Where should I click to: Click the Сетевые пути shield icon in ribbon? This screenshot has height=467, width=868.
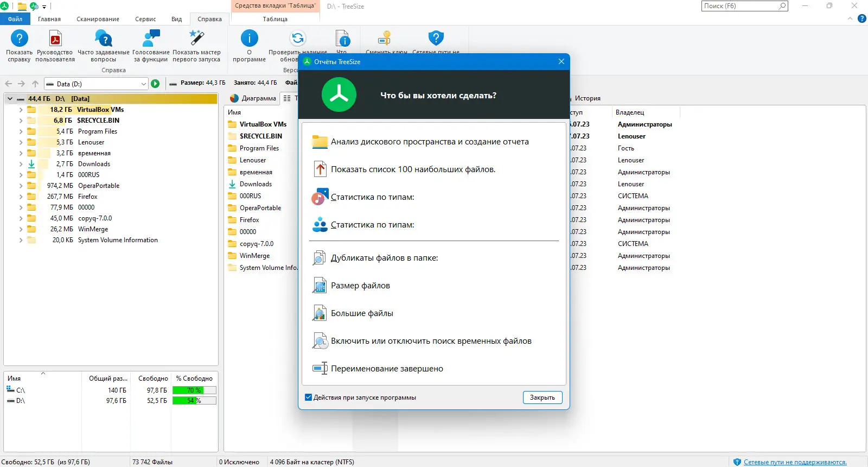tap(436, 39)
